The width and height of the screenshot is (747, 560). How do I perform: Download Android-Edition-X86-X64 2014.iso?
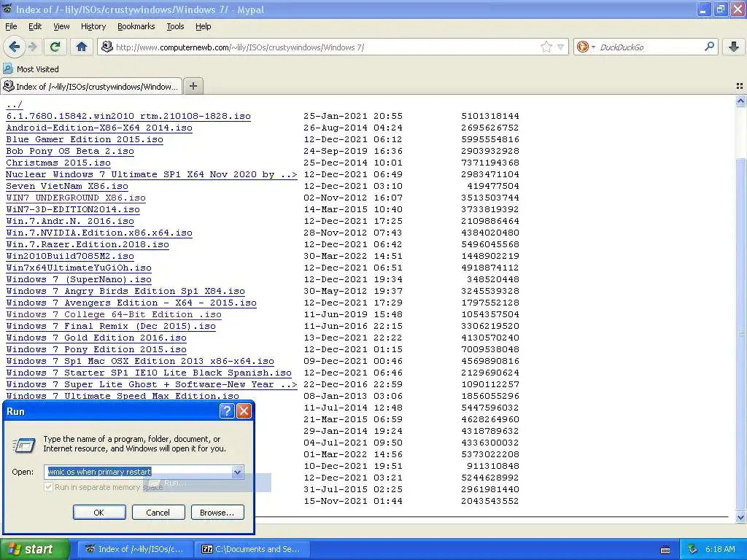pyautogui.click(x=99, y=128)
